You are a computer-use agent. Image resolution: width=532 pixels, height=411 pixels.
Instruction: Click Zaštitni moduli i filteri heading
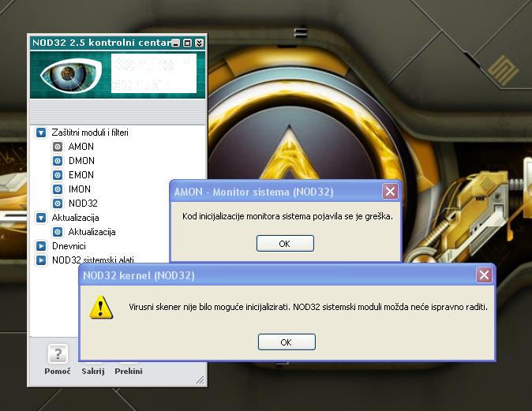tap(90, 133)
